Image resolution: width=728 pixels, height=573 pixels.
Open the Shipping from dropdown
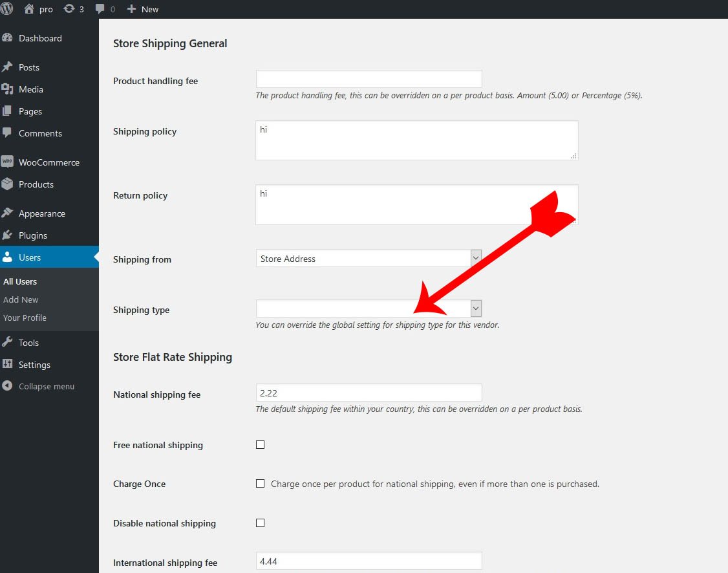tap(369, 259)
